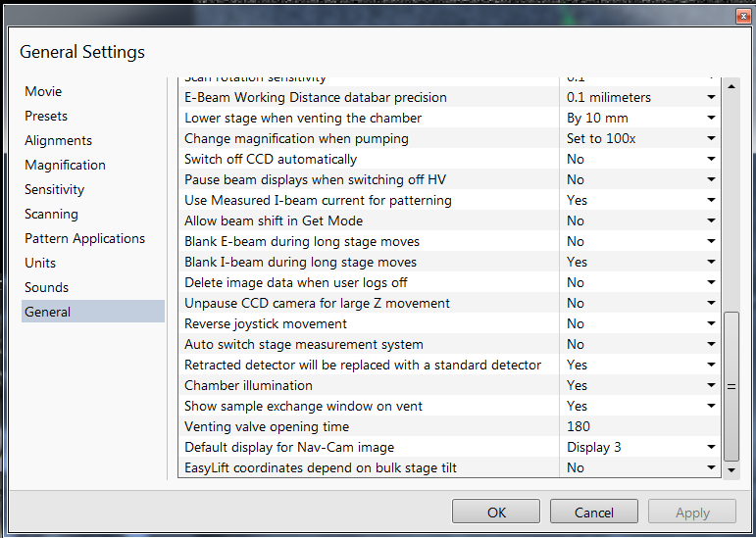Select the Units category
Viewport: 756px width, 538px height.
point(40,263)
